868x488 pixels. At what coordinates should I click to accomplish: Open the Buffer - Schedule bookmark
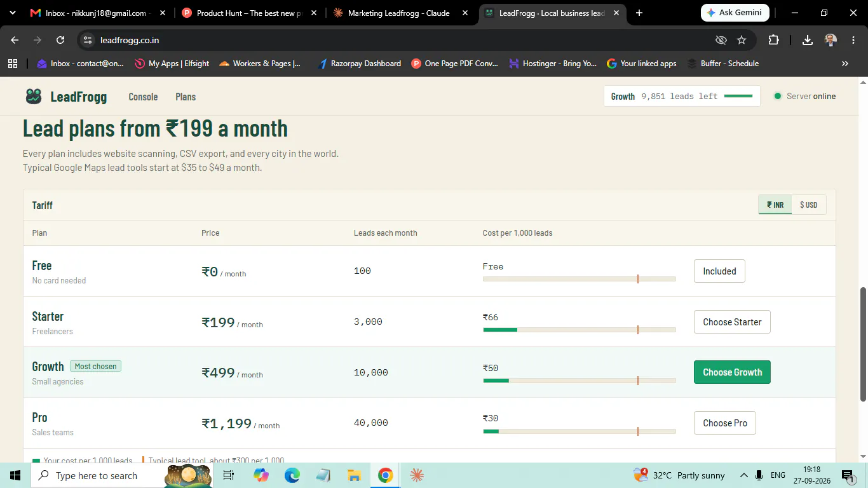tap(723, 64)
